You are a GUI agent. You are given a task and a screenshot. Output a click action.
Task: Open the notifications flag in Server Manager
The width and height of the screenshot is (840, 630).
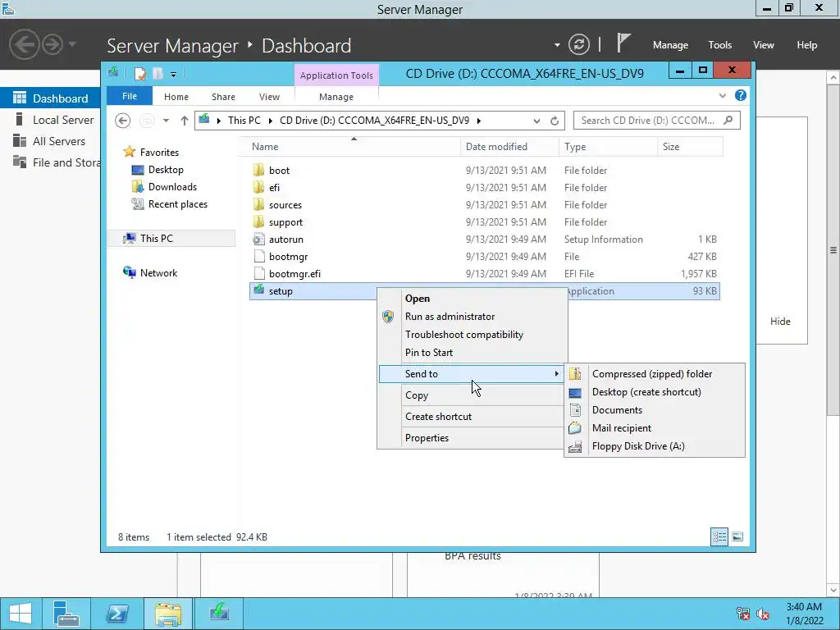623,43
